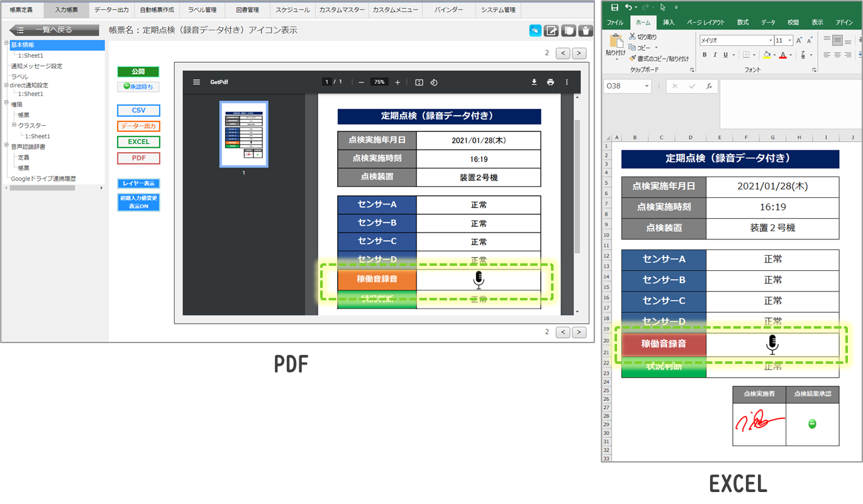This screenshot has width=863, height=504.
Task: Click the PDF page thumbnail in sidebar
Action: (243, 134)
